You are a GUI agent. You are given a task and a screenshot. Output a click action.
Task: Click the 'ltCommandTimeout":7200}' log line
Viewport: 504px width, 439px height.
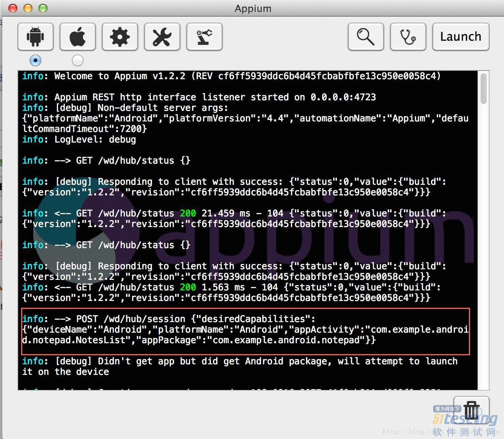click(85, 129)
